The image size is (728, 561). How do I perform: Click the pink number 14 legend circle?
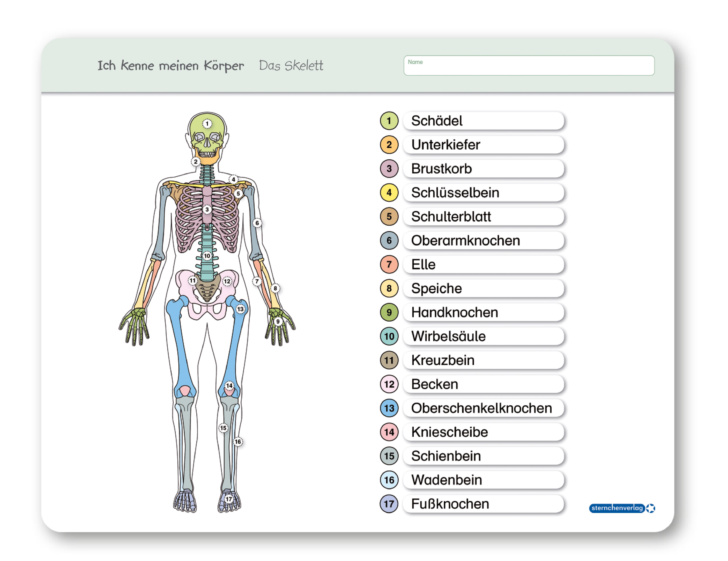(x=389, y=432)
